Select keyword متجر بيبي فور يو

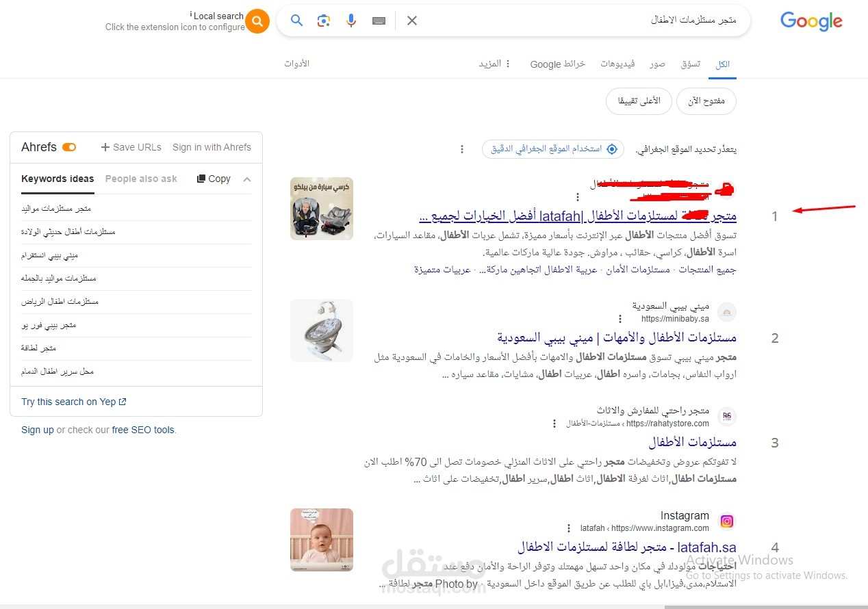tap(49, 324)
